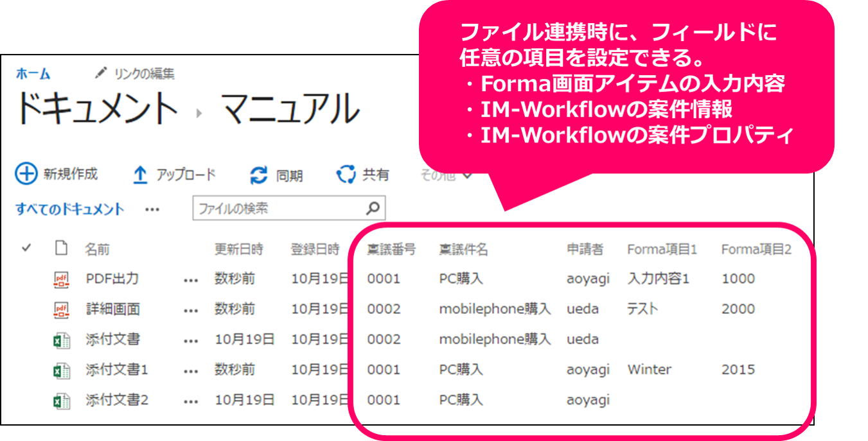Open the 詳細画面 file name
Image resolution: width=868 pixels, height=441 pixels.
[x=113, y=309]
